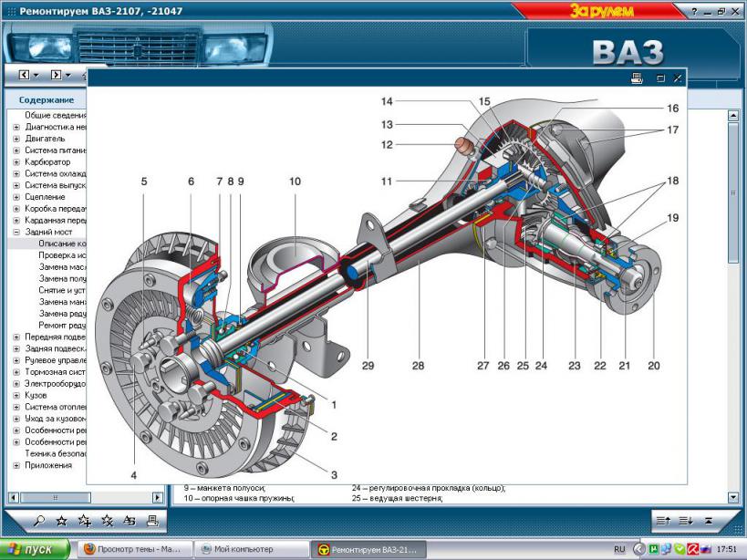
Task: Select 'Техника безопасности' tree entry
Action: pyautogui.click(x=56, y=453)
